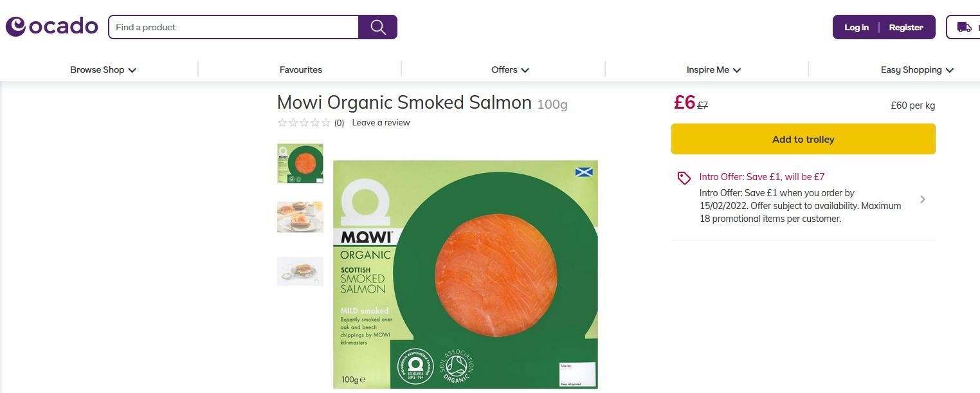
Task: Click the Ocado logo
Action: pyautogui.click(x=51, y=26)
